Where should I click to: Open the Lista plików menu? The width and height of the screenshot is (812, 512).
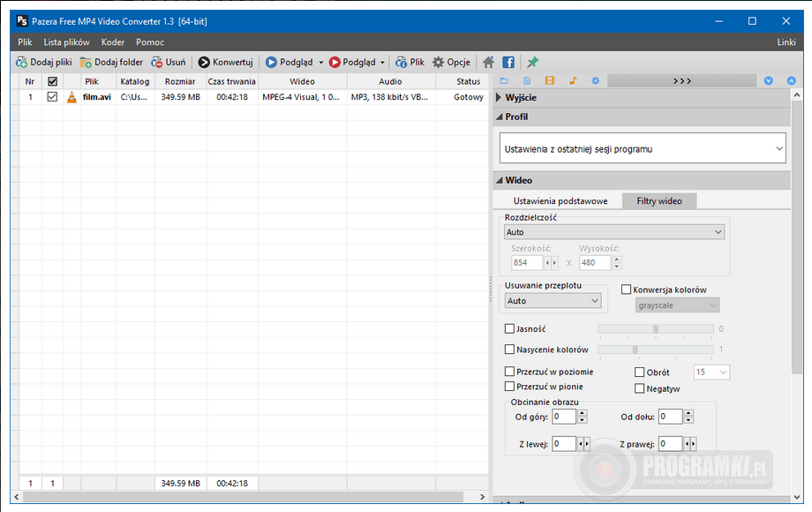[66, 42]
